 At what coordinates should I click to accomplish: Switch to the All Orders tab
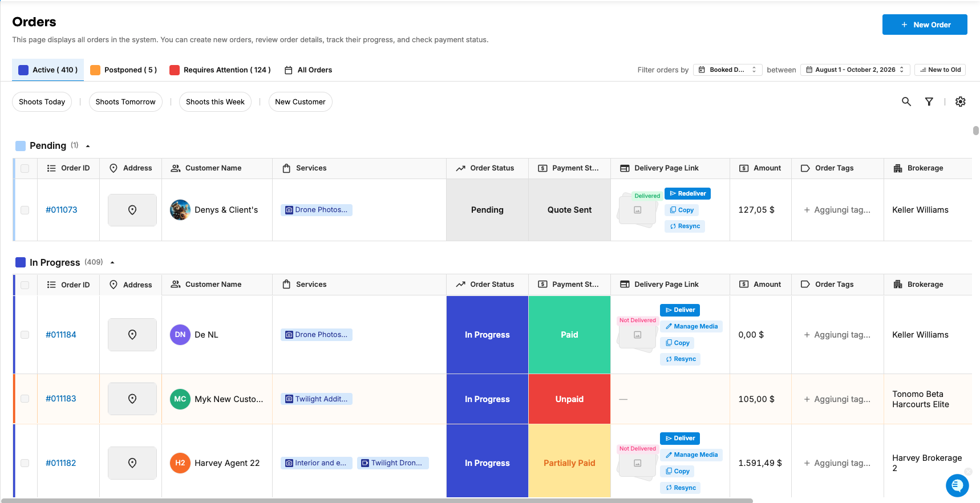tap(308, 70)
